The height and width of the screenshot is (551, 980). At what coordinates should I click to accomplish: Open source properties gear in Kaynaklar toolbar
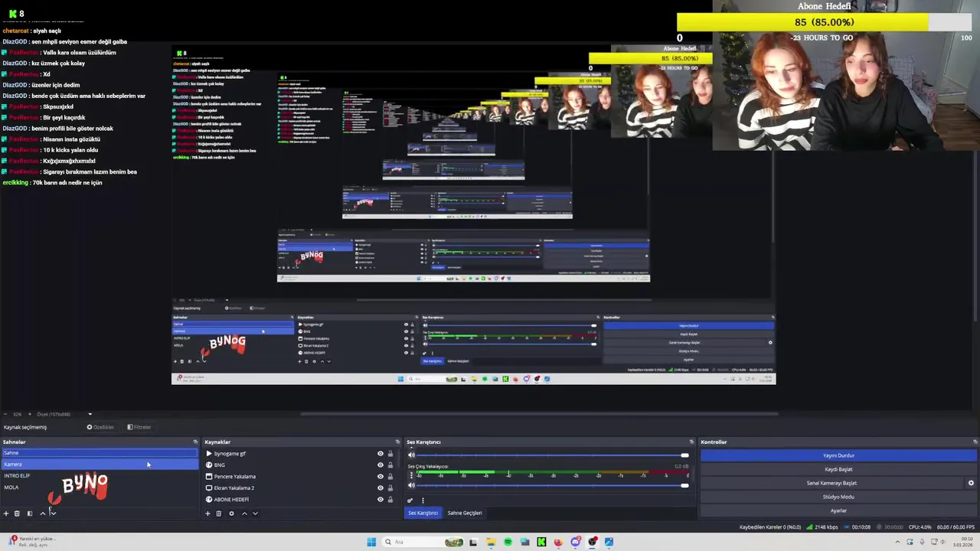(231, 514)
